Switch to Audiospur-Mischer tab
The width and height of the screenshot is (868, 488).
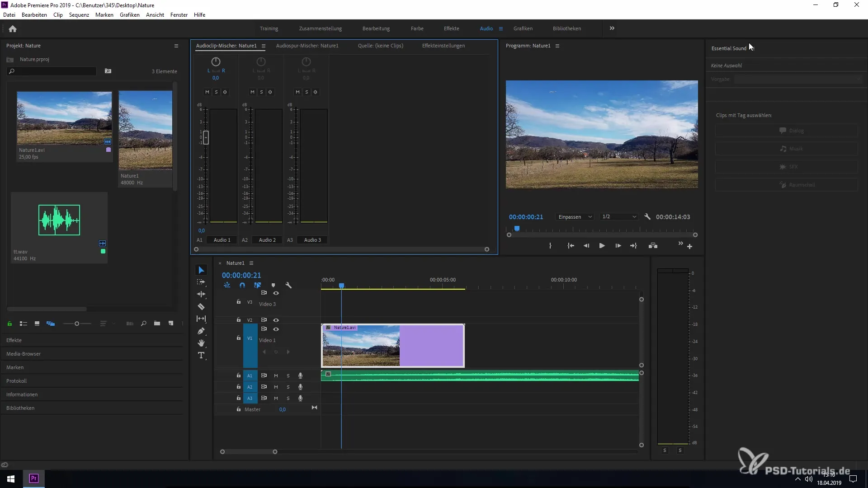[x=307, y=46]
